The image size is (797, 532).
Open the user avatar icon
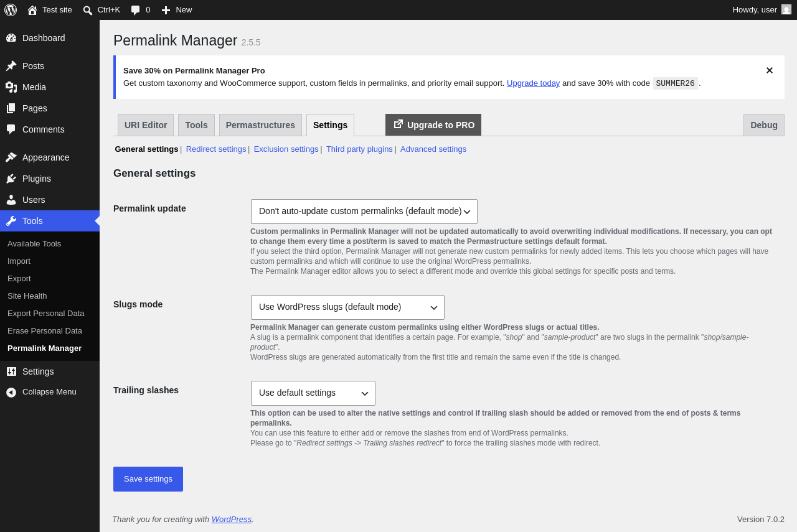(x=786, y=9)
